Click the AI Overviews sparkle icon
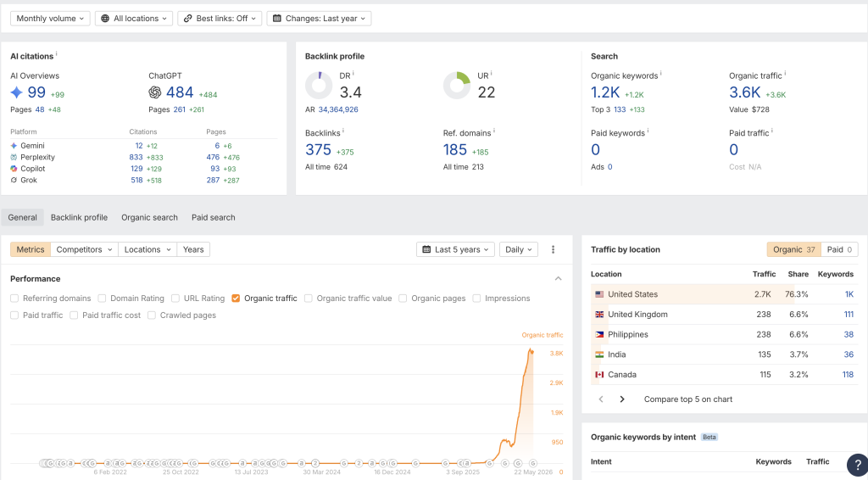The width and height of the screenshot is (868, 480). 17,92
